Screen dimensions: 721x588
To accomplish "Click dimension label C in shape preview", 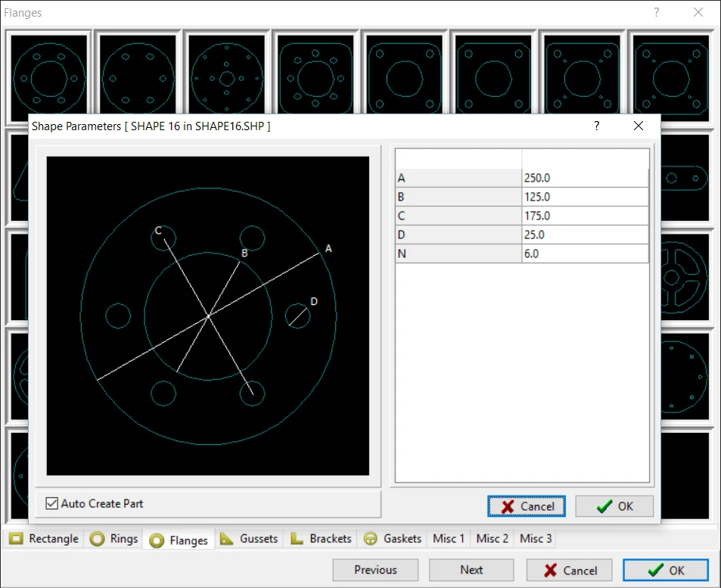I will 158,230.
